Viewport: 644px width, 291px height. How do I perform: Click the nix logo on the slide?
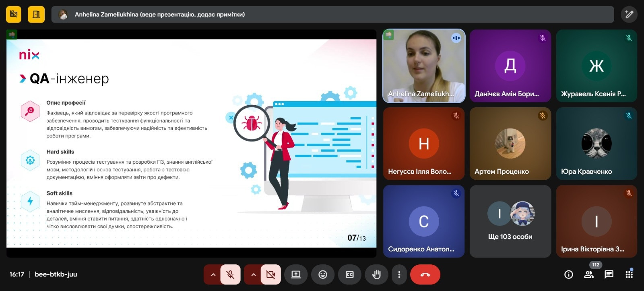pos(29,54)
